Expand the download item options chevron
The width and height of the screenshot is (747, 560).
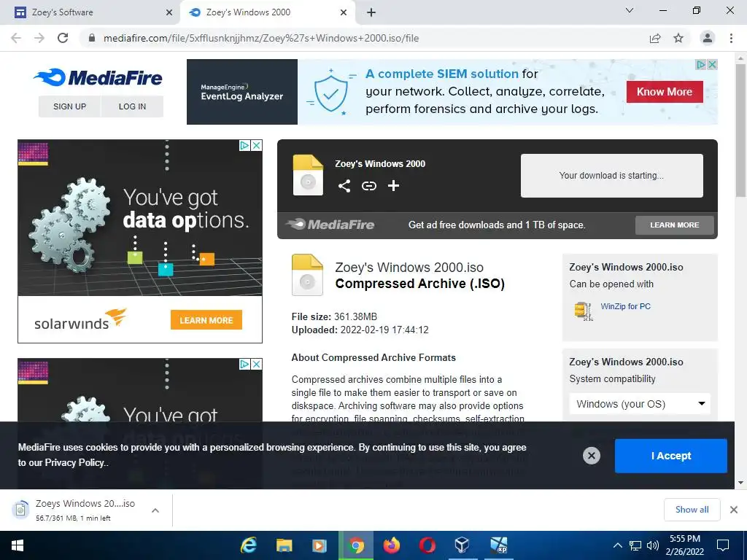pos(155,510)
